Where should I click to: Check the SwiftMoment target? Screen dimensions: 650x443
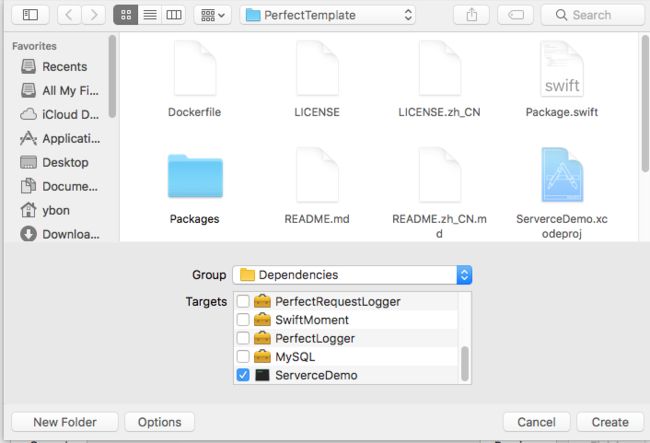pyautogui.click(x=243, y=320)
